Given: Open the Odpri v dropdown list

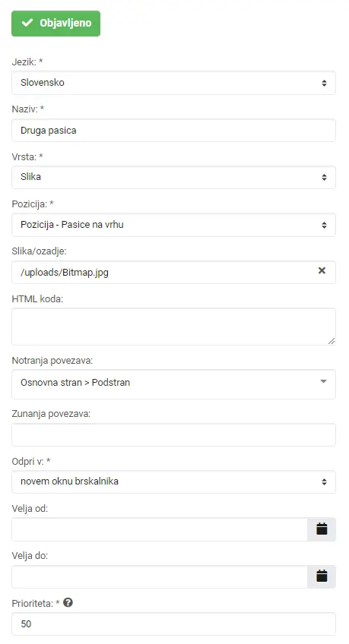Looking at the screenshot, I should (x=173, y=481).
